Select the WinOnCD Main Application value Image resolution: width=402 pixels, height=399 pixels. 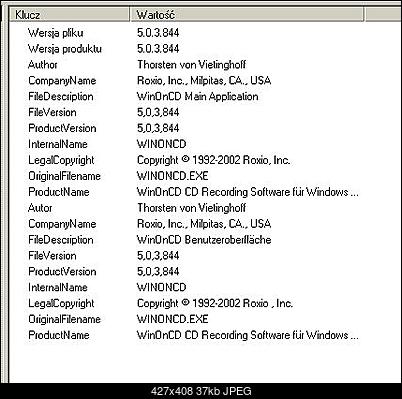[x=198, y=97]
